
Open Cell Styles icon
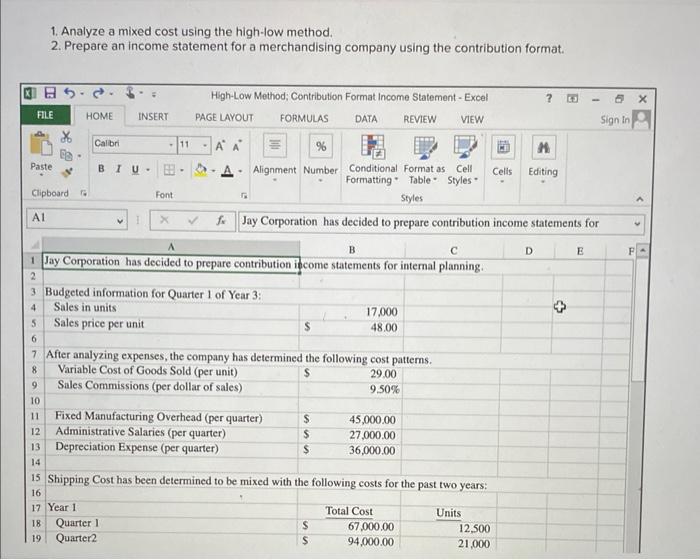coord(464,147)
